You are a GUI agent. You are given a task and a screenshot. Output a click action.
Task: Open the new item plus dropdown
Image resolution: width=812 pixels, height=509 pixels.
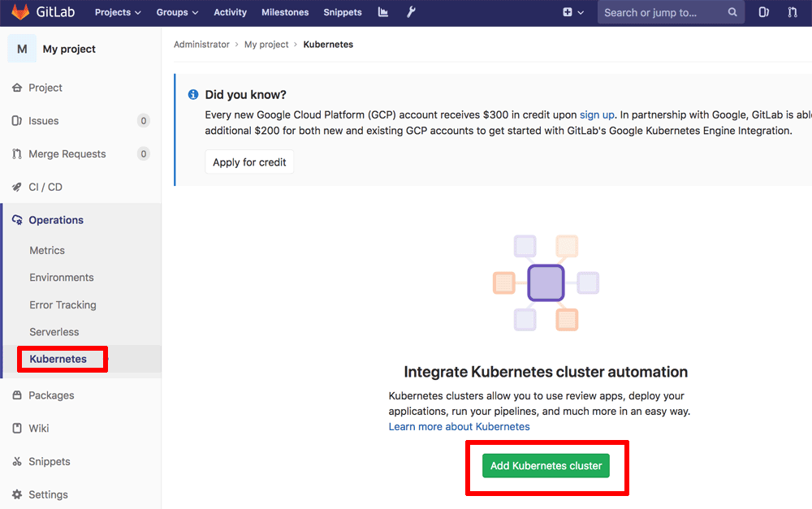click(x=573, y=12)
